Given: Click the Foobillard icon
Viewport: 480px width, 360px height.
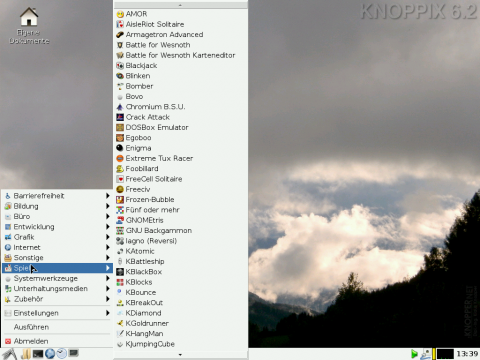Looking at the screenshot, I should pos(120,169).
